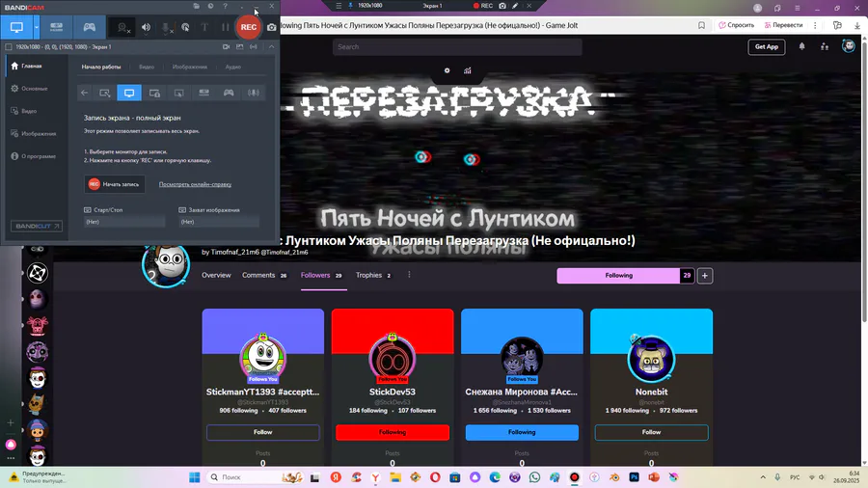Switch to the Начало работы tab
The image size is (868, 488).
click(100, 67)
